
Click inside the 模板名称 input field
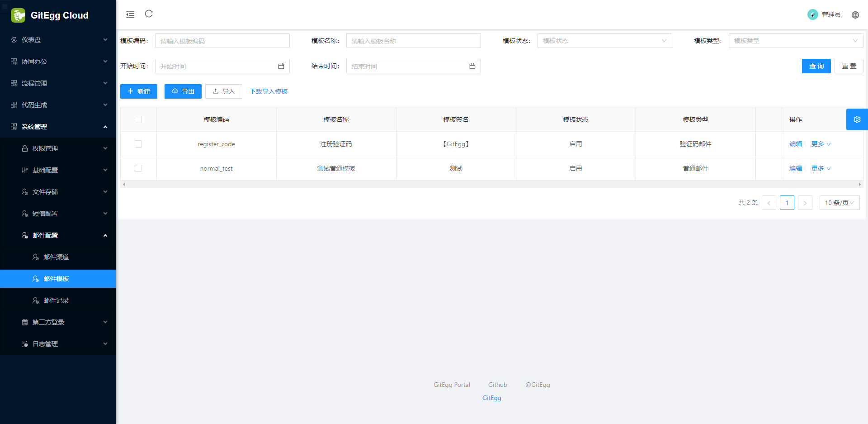(413, 40)
